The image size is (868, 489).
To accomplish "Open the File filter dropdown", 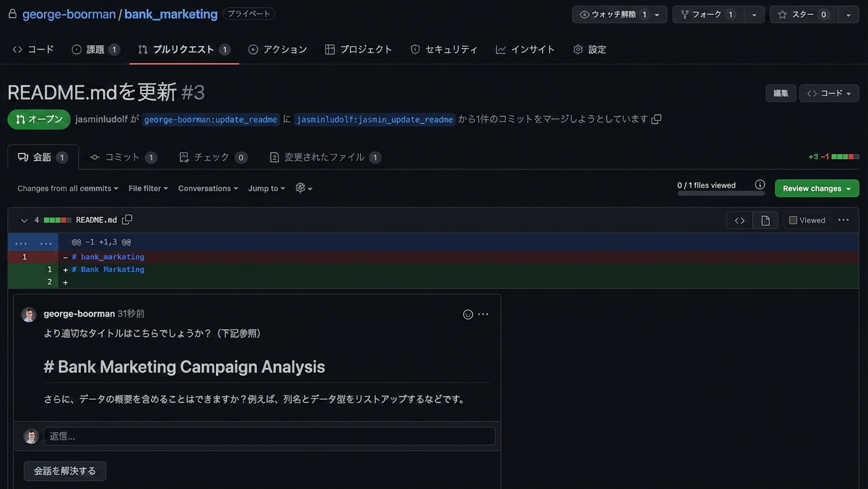I will pos(148,188).
